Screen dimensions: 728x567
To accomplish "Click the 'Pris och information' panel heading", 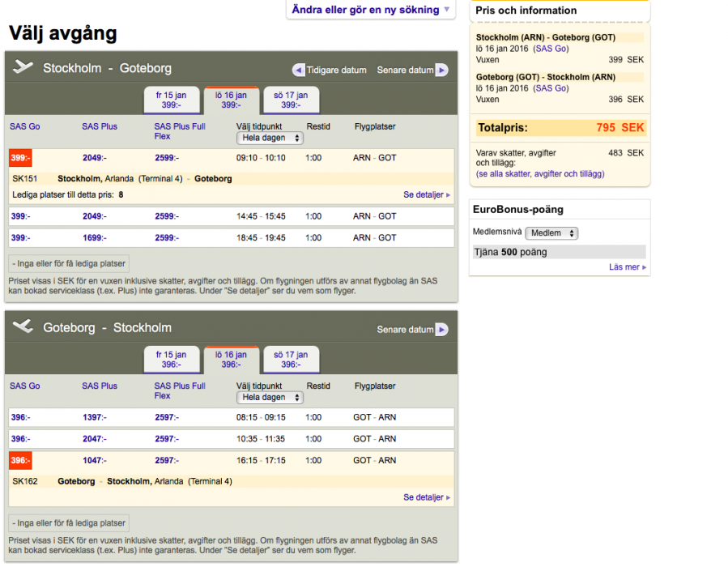I will (x=526, y=11).
